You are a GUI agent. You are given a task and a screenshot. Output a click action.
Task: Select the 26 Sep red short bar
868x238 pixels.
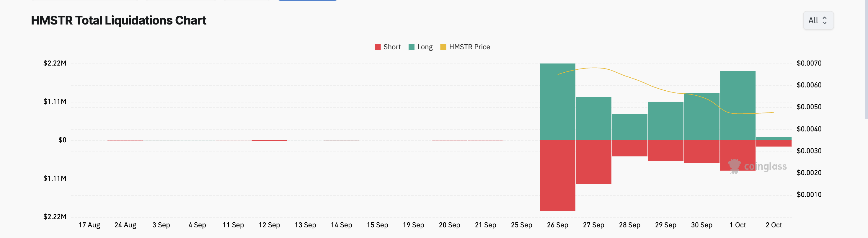tap(558, 176)
